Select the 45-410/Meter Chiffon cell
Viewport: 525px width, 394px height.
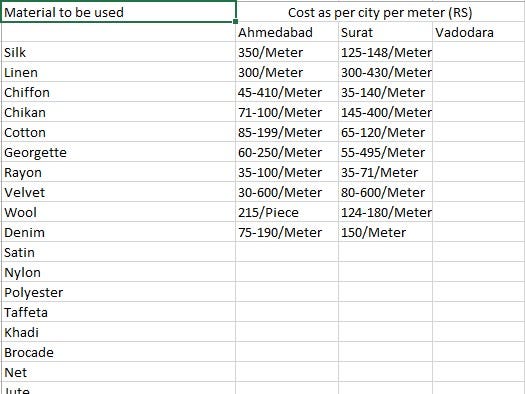pos(287,92)
